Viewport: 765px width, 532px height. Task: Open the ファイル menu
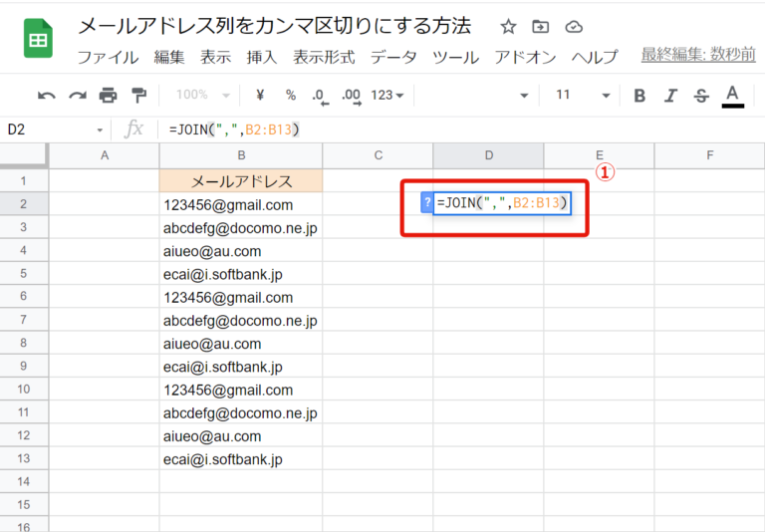click(x=108, y=57)
